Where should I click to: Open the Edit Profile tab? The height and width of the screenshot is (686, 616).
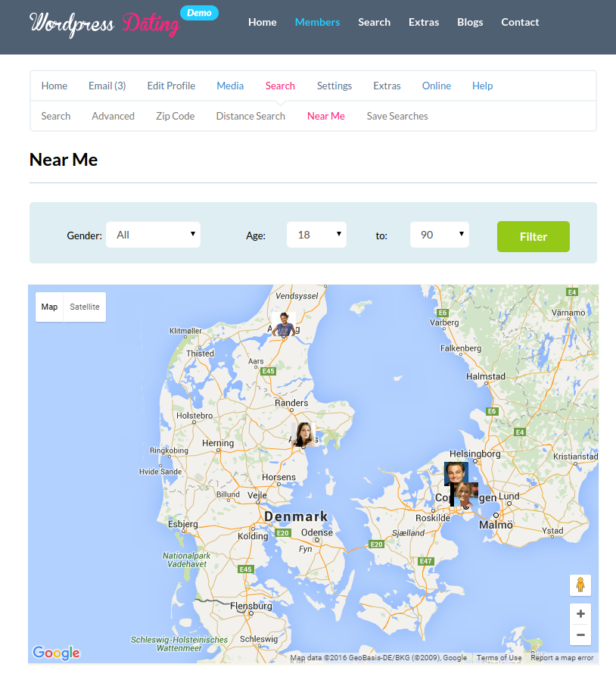click(171, 86)
